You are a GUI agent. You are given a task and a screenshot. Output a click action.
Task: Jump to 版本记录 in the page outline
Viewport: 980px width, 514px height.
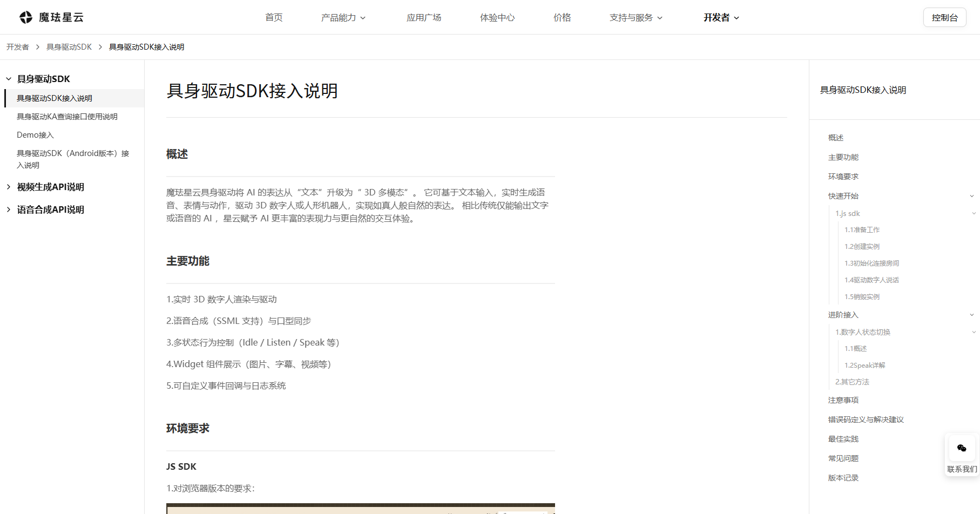coord(843,478)
